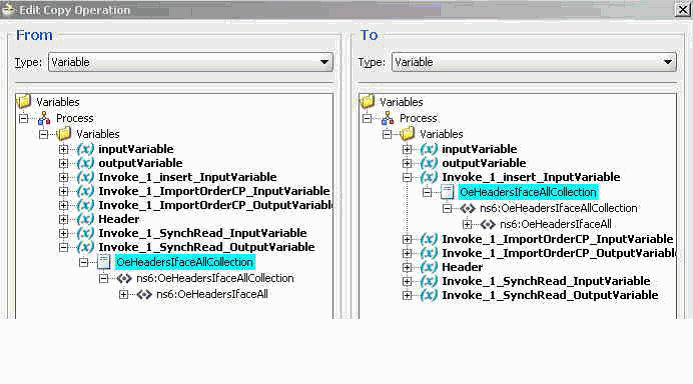Click the nested Variables folder icon in To
Screen dimensions: 693x384
407,133
